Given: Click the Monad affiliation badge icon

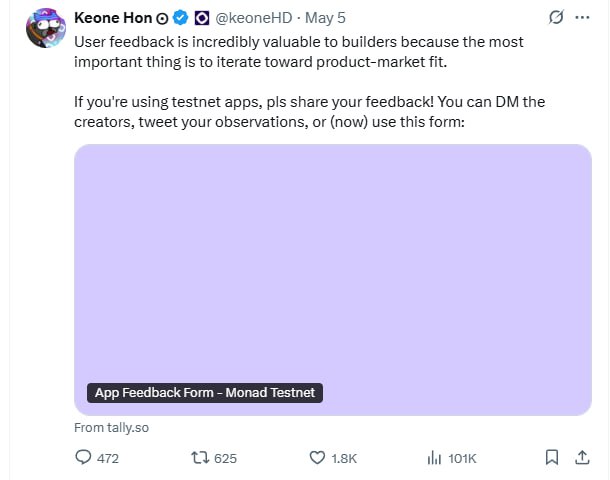Looking at the screenshot, I should 202,18.
